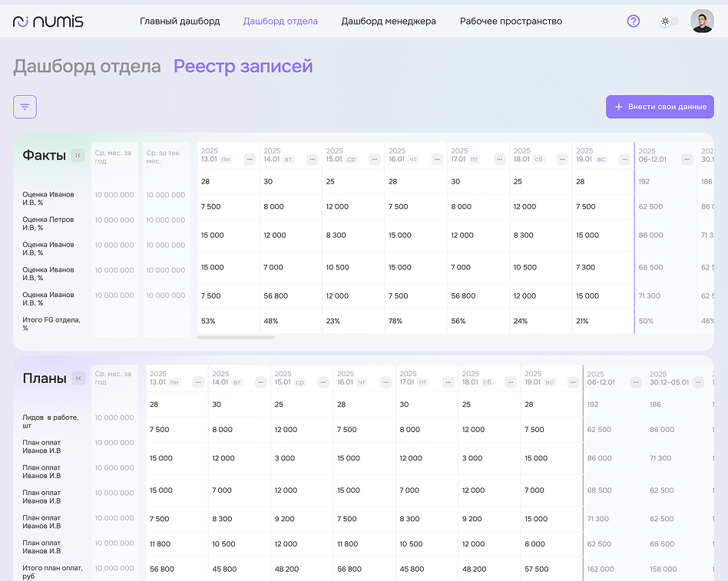Open options for 19.01 column in Факты
This screenshot has width=728, height=581.
point(624,160)
